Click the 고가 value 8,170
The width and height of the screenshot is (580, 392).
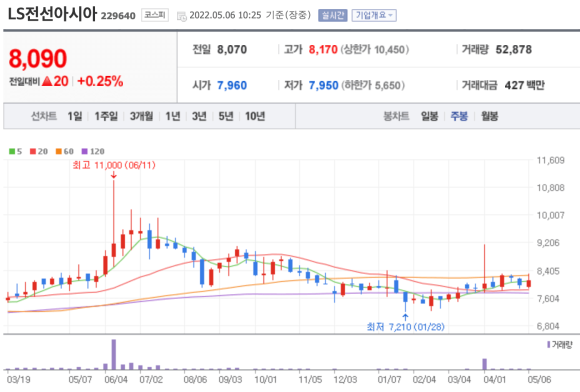pyautogui.click(x=323, y=50)
